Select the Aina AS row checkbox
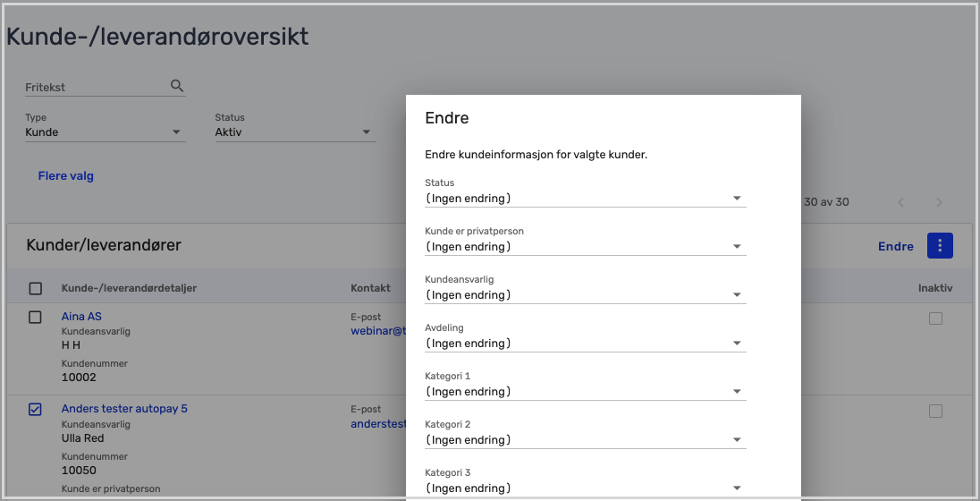This screenshot has width=980, height=501. (x=35, y=317)
